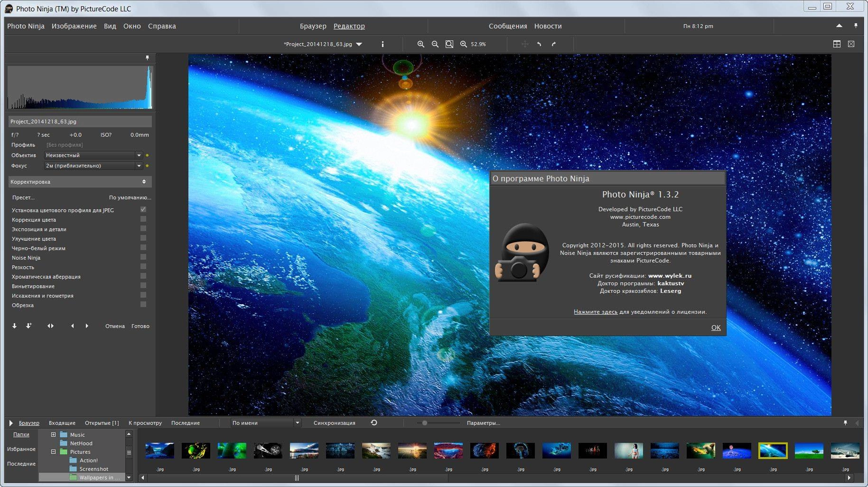Click the pin icon above histogram
The image size is (868, 487).
pyautogui.click(x=147, y=58)
